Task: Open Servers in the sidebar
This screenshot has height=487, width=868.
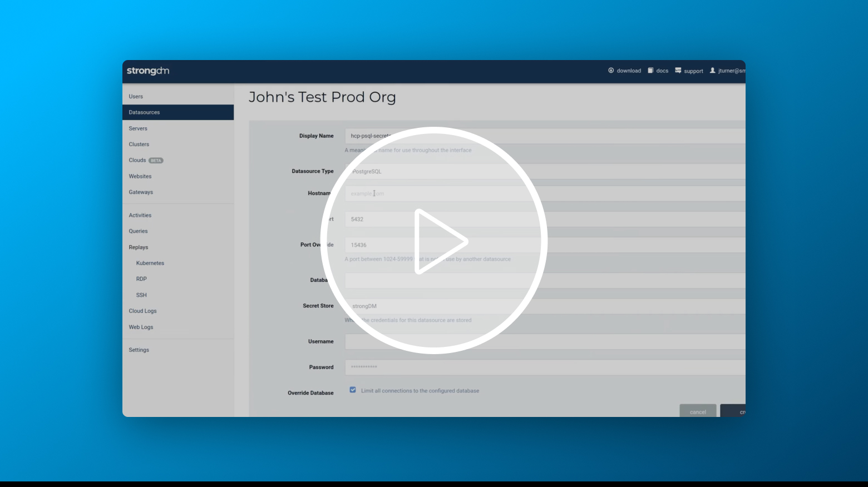Action: (138, 128)
